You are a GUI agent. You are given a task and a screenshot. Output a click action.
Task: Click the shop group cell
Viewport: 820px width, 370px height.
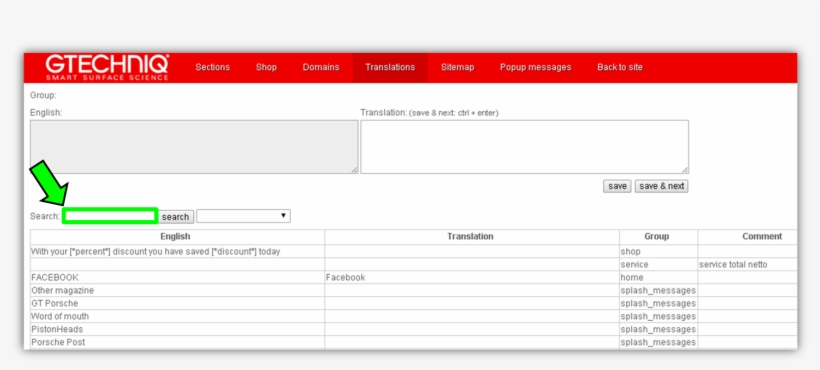[658, 251]
